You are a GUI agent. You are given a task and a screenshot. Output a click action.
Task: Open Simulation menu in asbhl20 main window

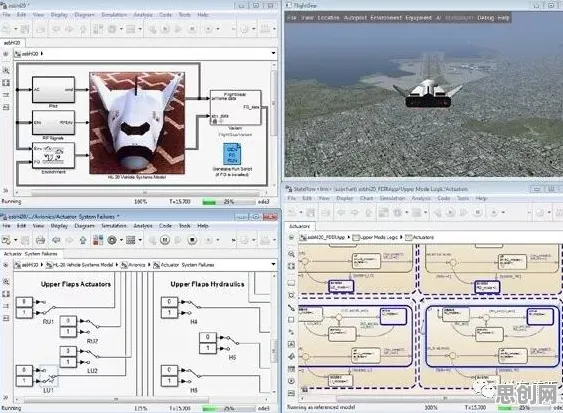(114, 15)
